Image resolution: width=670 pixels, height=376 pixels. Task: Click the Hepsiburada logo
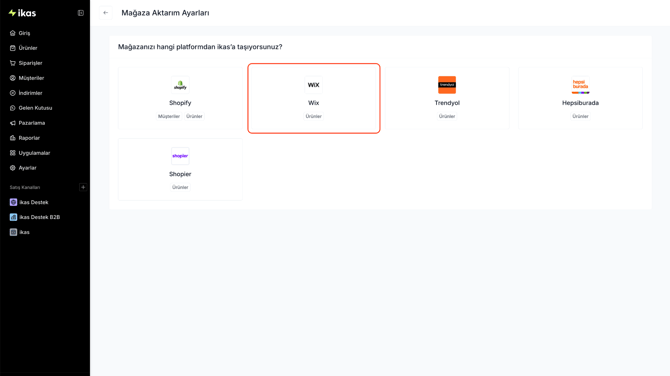[x=580, y=85]
